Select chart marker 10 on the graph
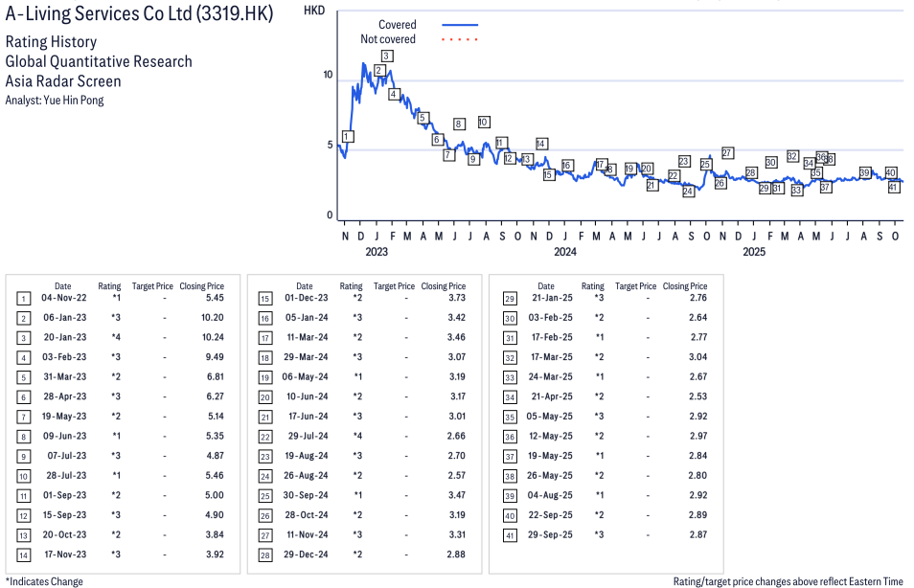The width and height of the screenshot is (914, 588). click(484, 122)
